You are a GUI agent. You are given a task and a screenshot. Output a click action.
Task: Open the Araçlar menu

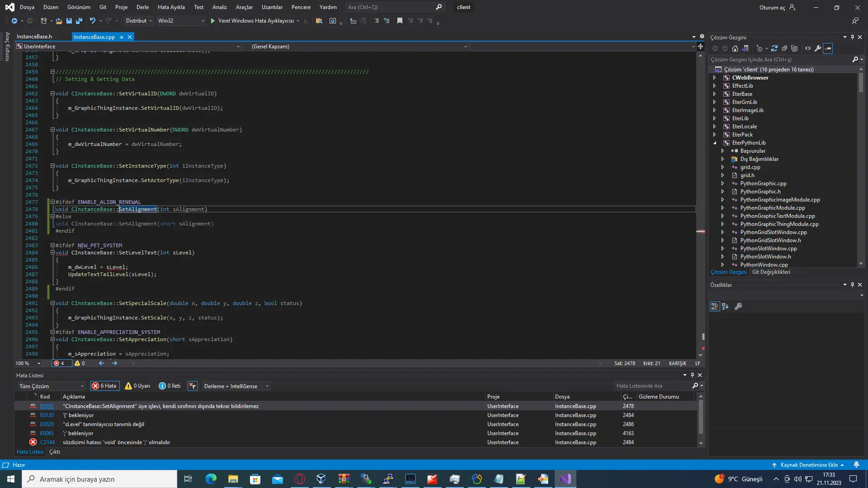[x=244, y=7]
